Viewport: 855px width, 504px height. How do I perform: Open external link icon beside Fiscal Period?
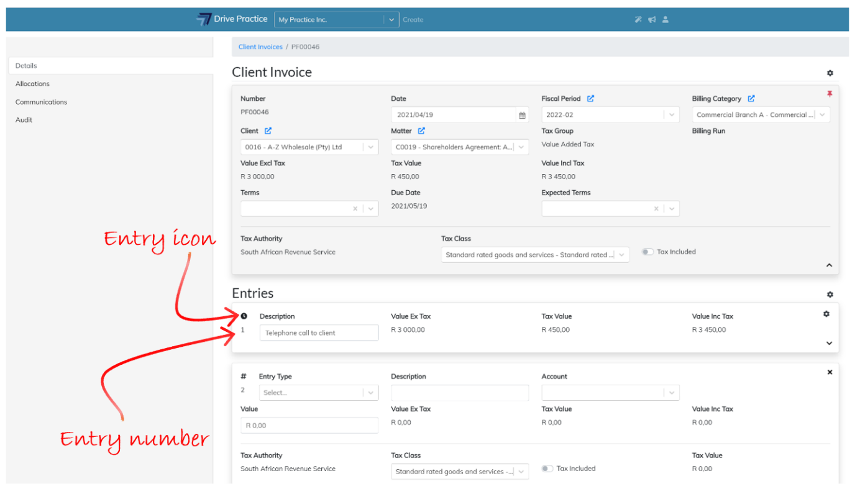(590, 98)
